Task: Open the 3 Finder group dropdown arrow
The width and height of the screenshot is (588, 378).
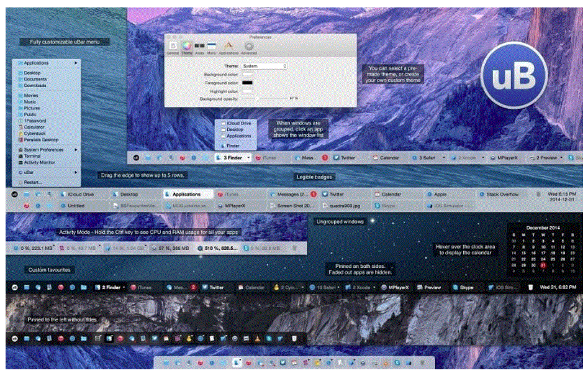Action: [248, 158]
